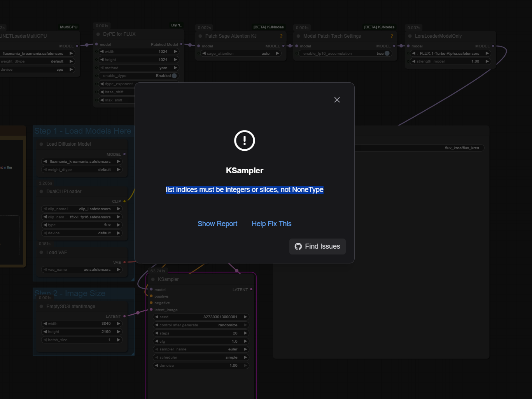Screen dimensions: 532x399
Task: Open the t5xxl_fp16.safetensors clip dropdown
Action: click(82, 217)
